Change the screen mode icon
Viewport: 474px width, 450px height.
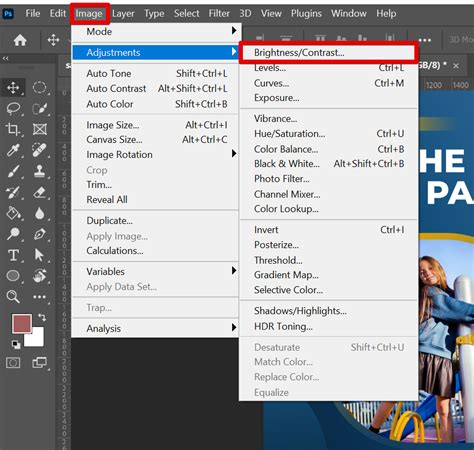pos(39,363)
